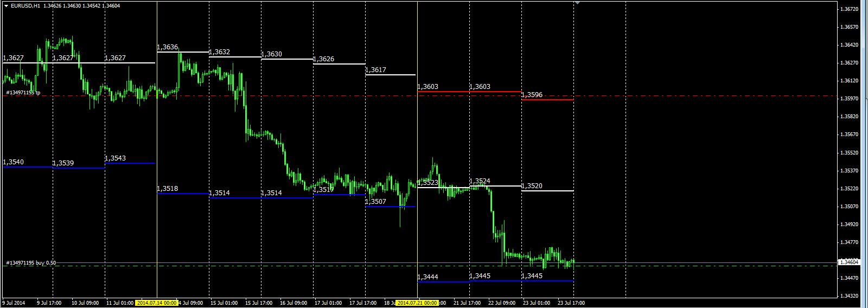Click the 1.34470 price scale value
868x308 pixels.
pos(850,278)
